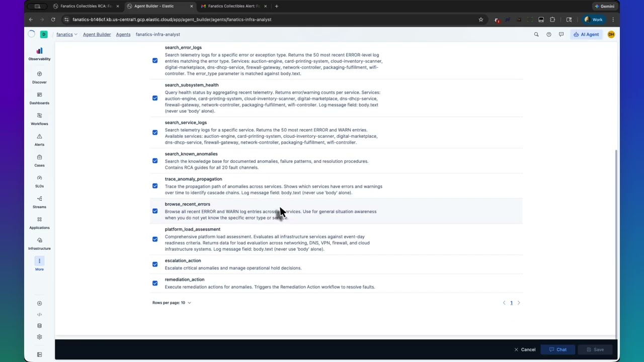Click the 'fanatics-infra-analyst' breadcrumb text
Viewport: 644px width, 362px height.
point(157,34)
